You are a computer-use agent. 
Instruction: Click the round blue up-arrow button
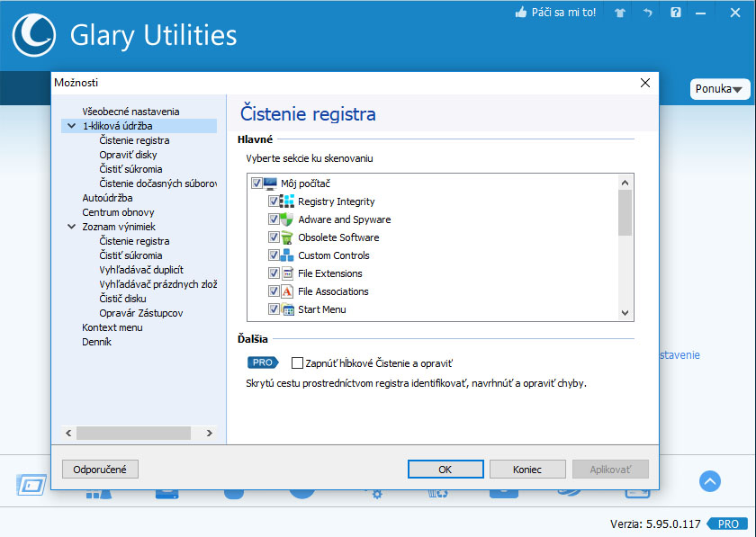tap(710, 481)
